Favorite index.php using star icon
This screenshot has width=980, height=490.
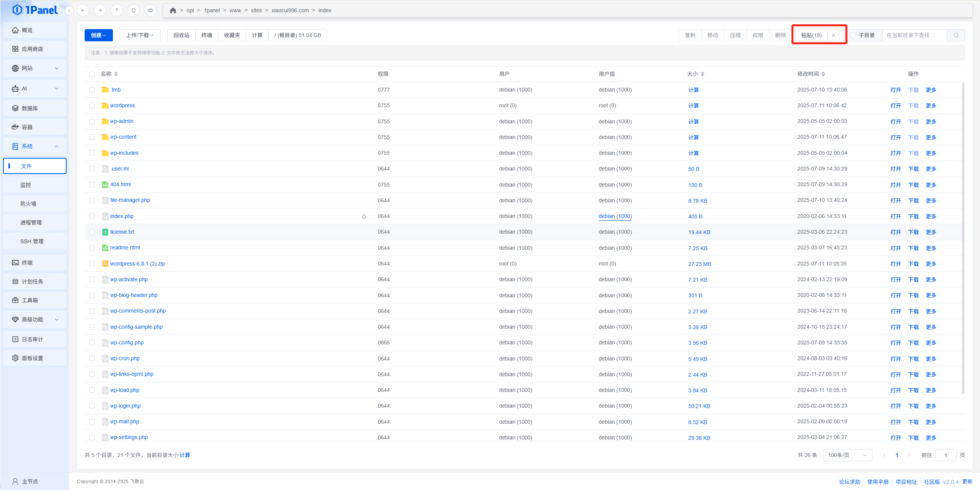[x=364, y=216]
